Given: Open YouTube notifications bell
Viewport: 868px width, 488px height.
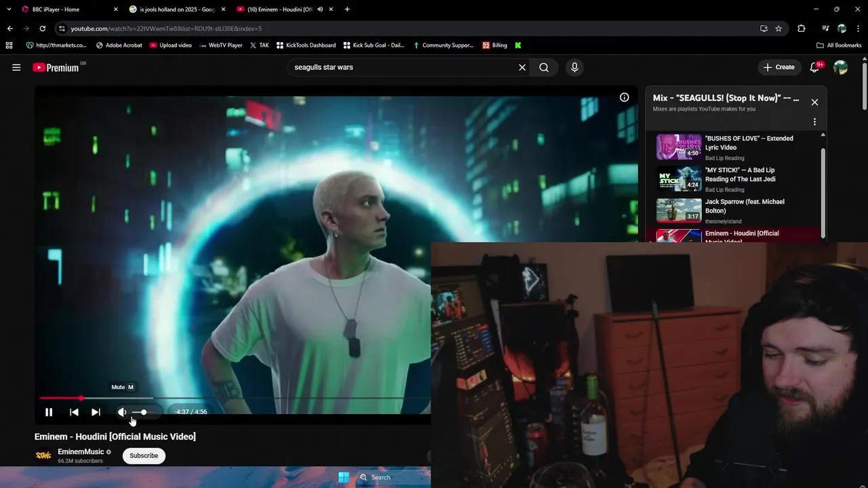Looking at the screenshot, I should point(816,67).
